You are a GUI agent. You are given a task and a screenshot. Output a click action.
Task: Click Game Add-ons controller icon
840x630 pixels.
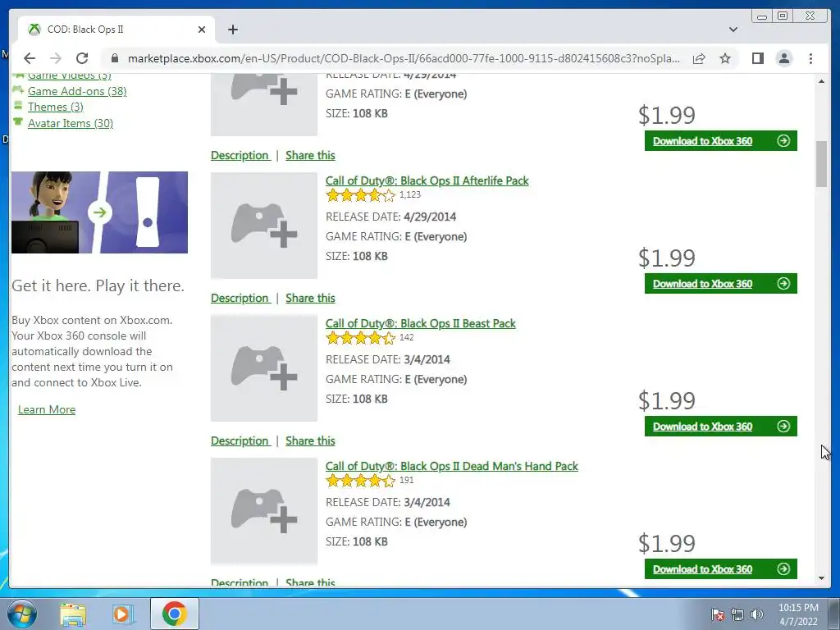click(x=18, y=89)
